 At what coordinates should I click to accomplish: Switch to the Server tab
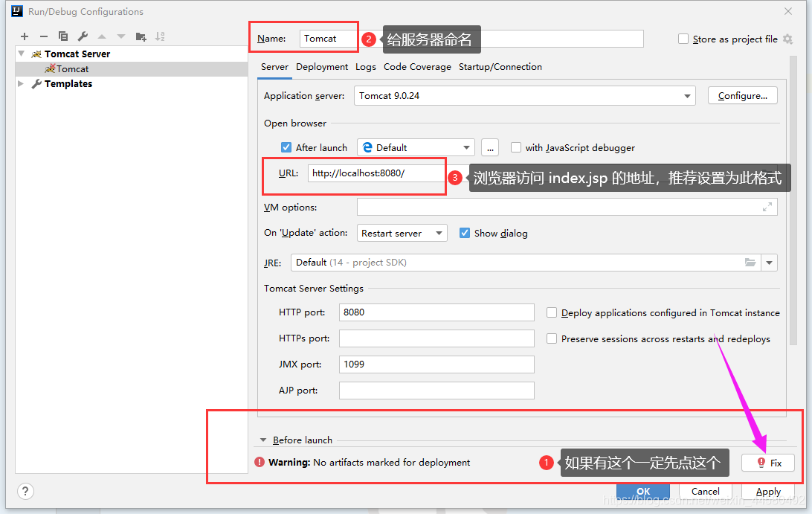point(274,67)
